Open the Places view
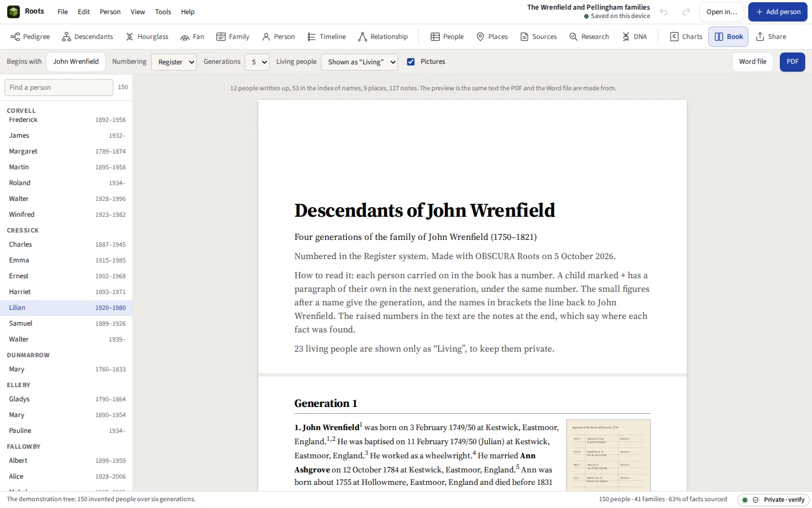The image size is (812, 508). tap(492, 37)
